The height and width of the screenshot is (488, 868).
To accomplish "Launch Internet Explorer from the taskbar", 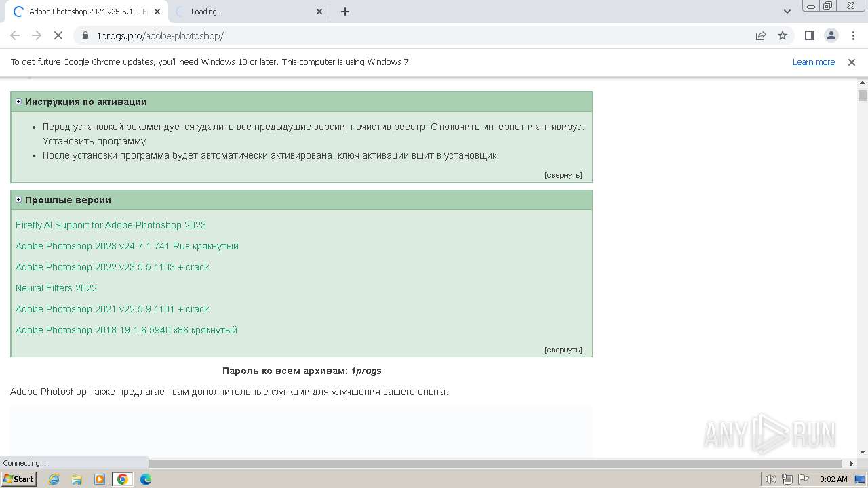I will tap(54, 479).
